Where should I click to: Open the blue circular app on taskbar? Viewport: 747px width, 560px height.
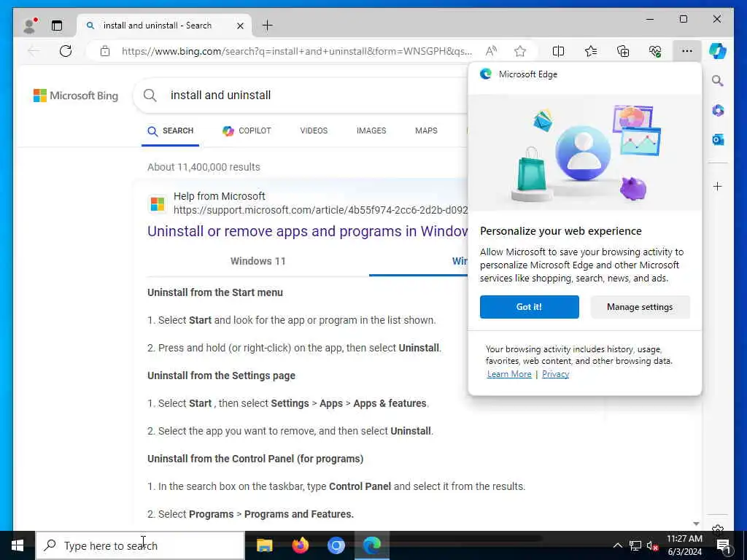(336, 545)
